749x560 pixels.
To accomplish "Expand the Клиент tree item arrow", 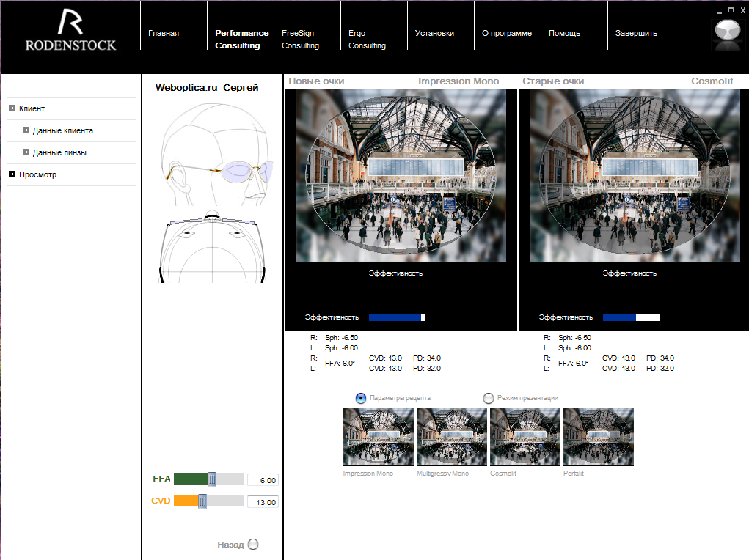I will (12, 108).
